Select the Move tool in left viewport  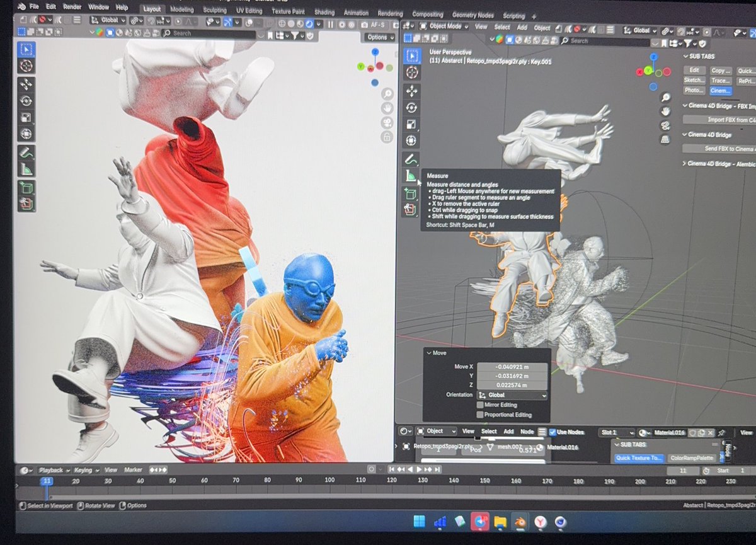coord(26,84)
